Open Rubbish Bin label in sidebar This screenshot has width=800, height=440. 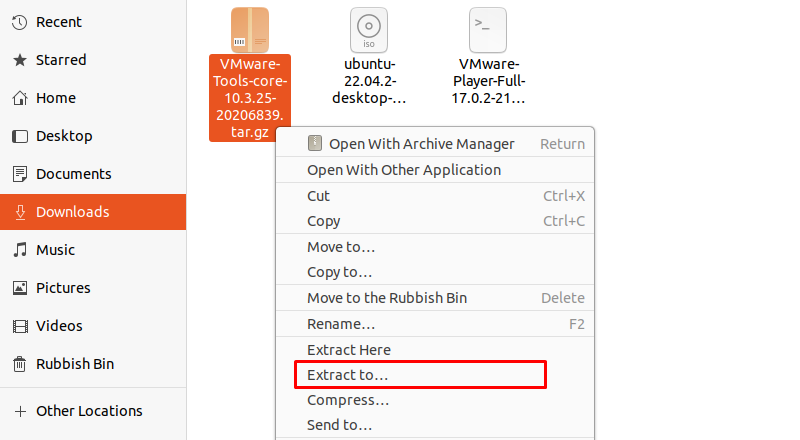(x=75, y=364)
